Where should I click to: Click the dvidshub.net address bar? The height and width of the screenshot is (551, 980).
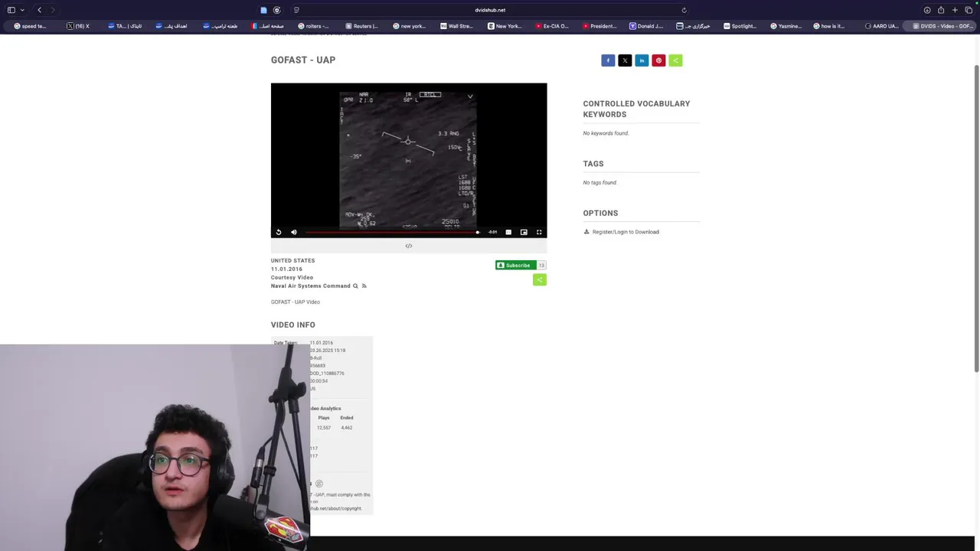pyautogui.click(x=490, y=10)
